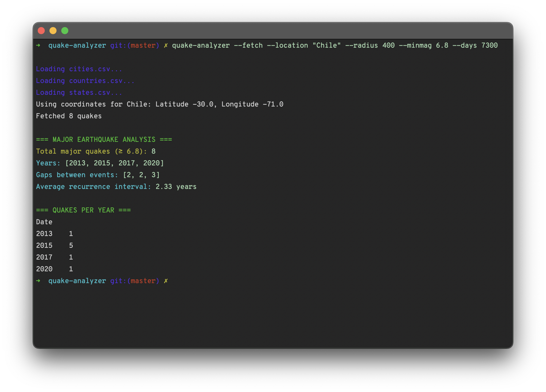Click the ✗ indicator in the first prompt line

[x=166, y=45]
